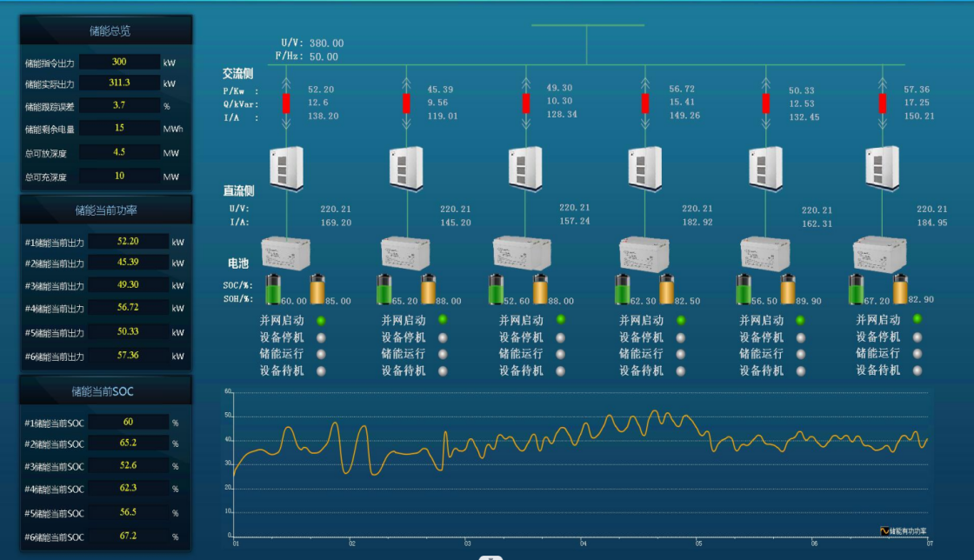
Task: Click the 储能指令出力 value field showing 300
Action: pyautogui.click(x=120, y=62)
